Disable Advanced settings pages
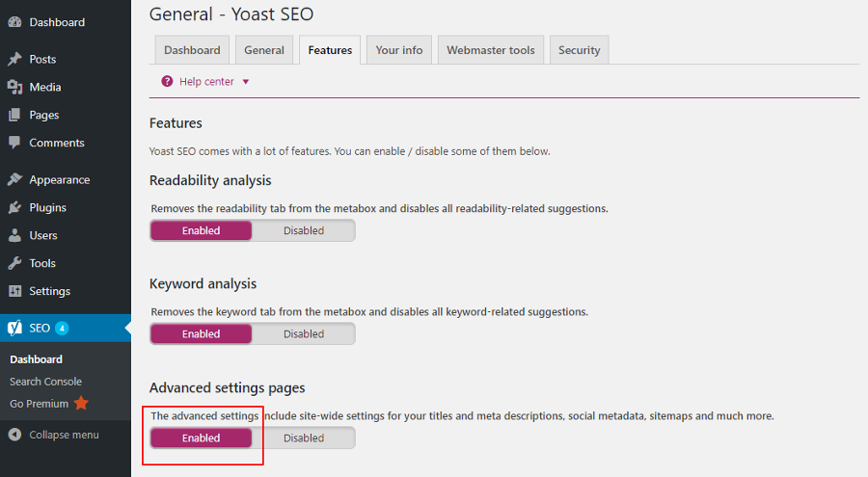Image resolution: width=868 pixels, height=477 pixels. click(304, 437)
